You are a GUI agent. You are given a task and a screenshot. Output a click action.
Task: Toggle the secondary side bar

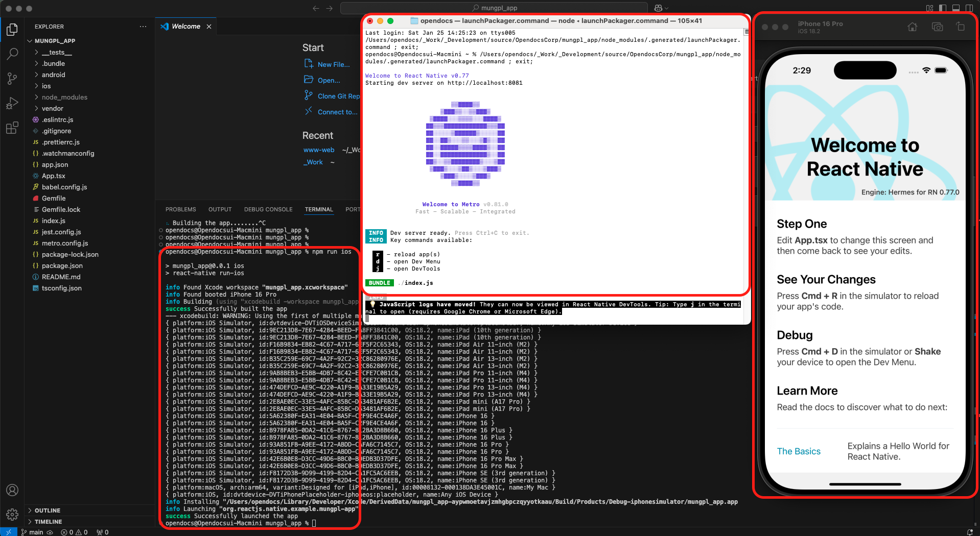(x=969, y=8)
